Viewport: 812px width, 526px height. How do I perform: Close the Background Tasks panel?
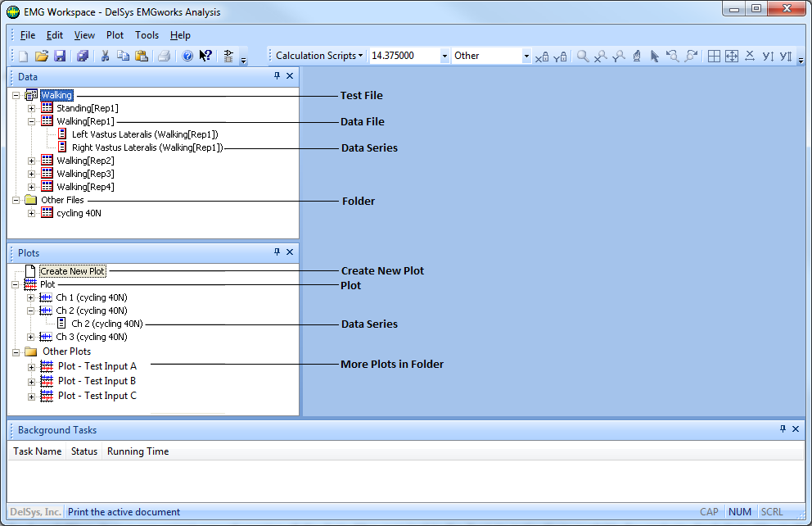(x=796, y=429)
